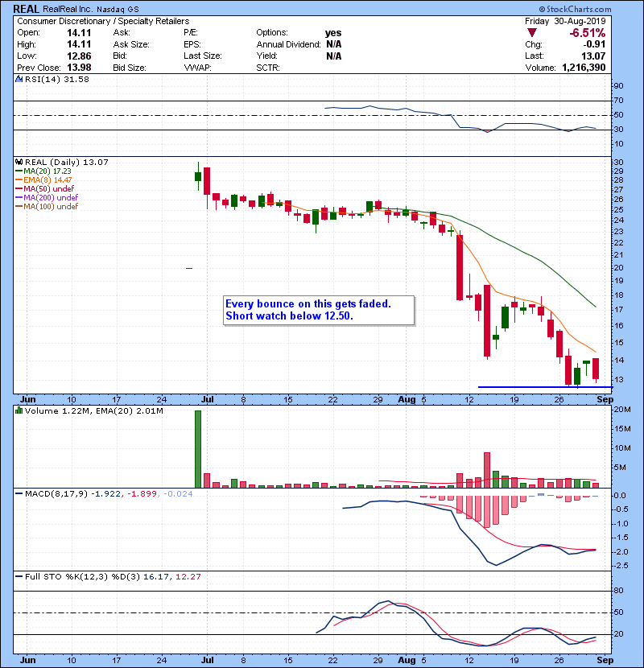The image size is (644, 668).
Task: Click the 20M volume axis label
Action: coord(621,410)
